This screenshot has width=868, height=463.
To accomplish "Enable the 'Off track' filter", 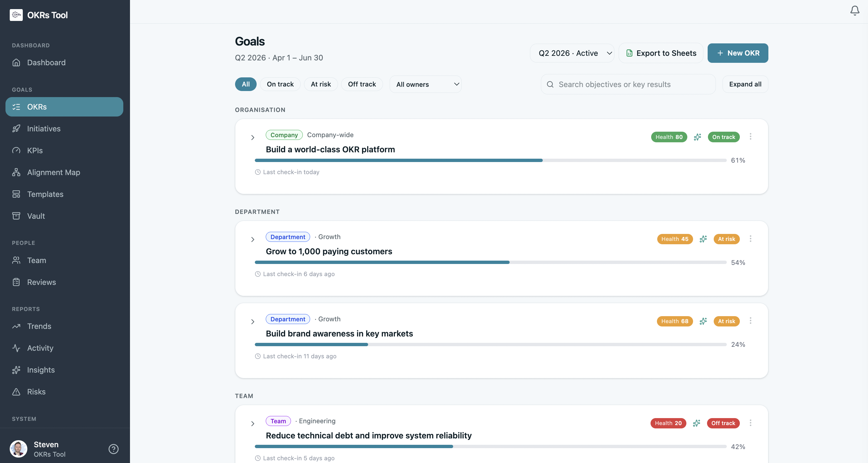I will tap(362, 84).
